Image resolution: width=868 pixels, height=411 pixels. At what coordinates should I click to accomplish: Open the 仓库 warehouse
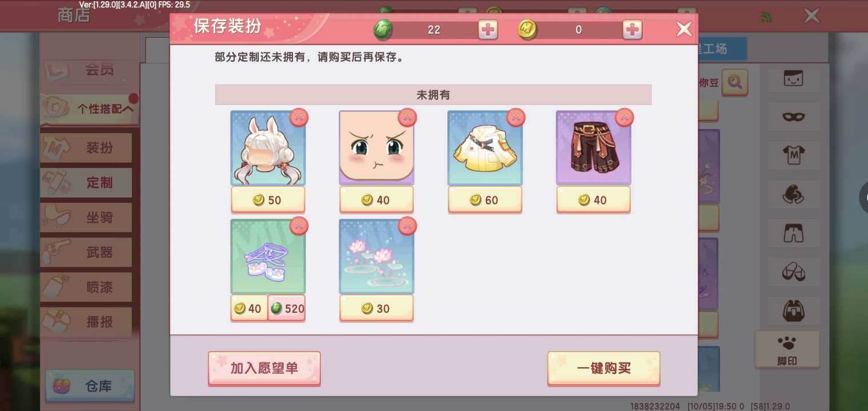[x=90, y=386]
